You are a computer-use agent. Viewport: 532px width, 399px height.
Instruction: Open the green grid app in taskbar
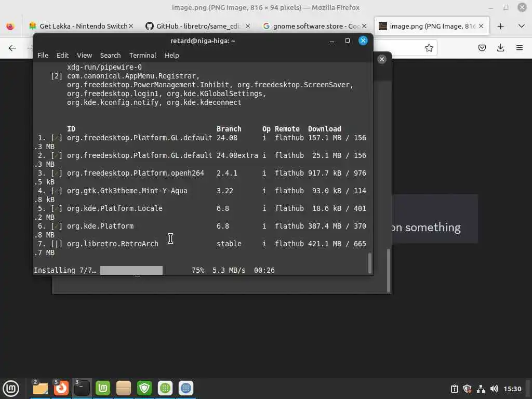[165, 389]
